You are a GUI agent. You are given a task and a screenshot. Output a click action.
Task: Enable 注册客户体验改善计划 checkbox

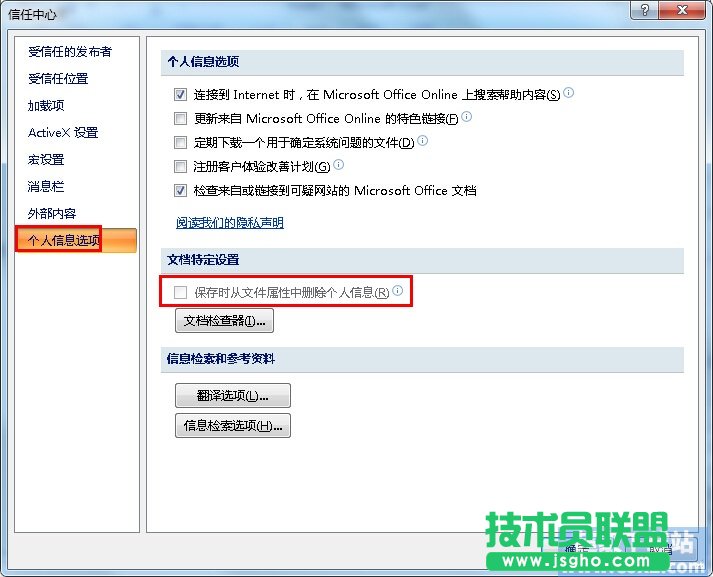pos(181,167)
